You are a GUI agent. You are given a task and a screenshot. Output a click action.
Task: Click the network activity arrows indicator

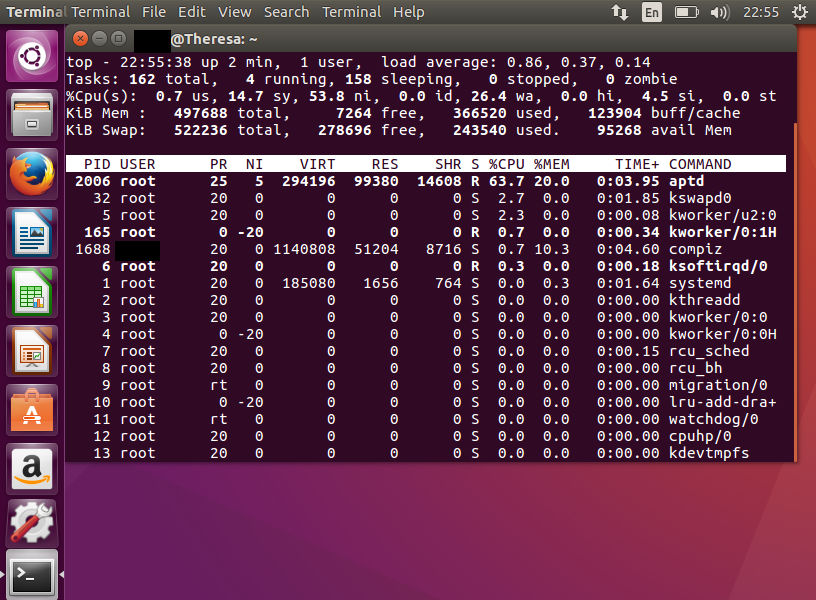tap(621, 12)
